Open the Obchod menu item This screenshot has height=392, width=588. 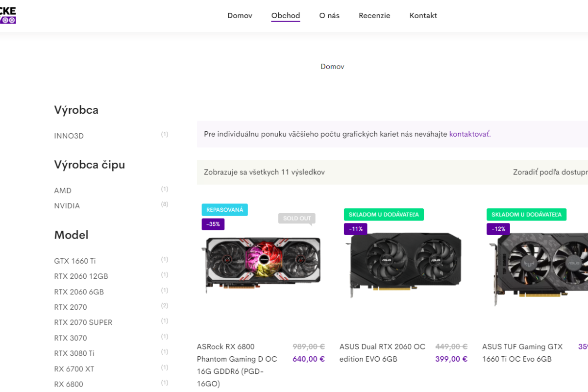[286, 16]
